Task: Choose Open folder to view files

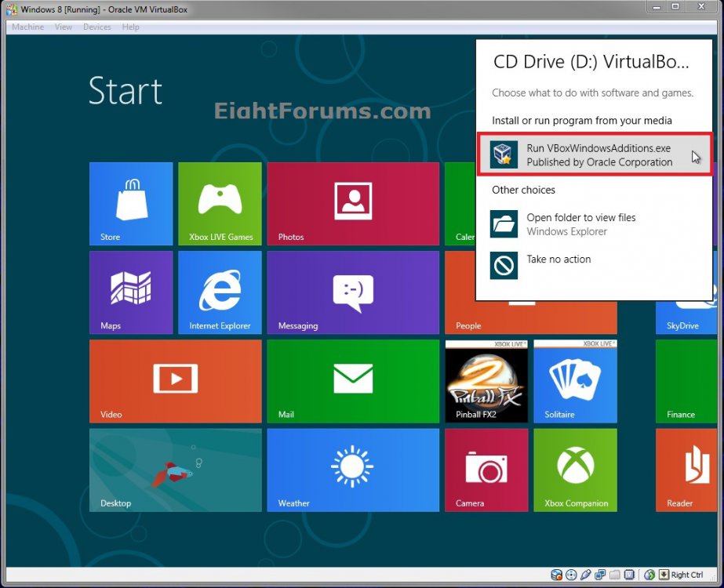Action: (580, 224)
